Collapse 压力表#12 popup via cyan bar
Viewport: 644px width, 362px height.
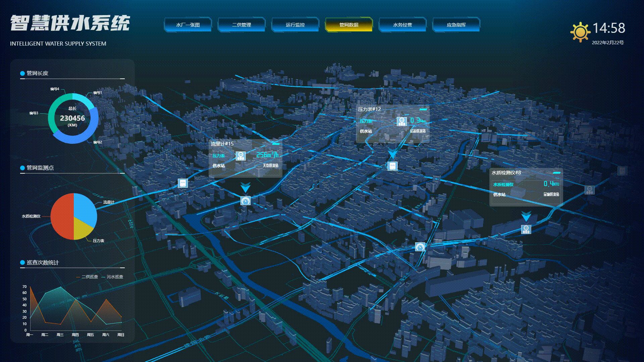(x=423, y=109)
